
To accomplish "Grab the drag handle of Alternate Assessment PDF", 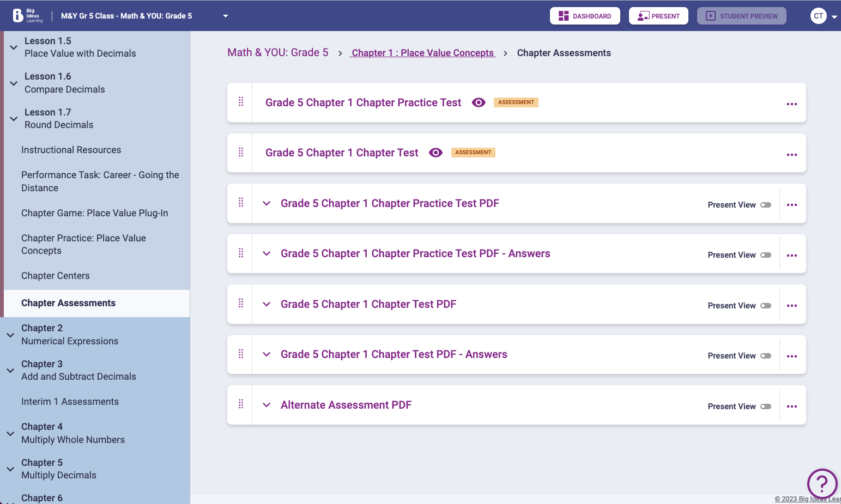I will (241, 404).
